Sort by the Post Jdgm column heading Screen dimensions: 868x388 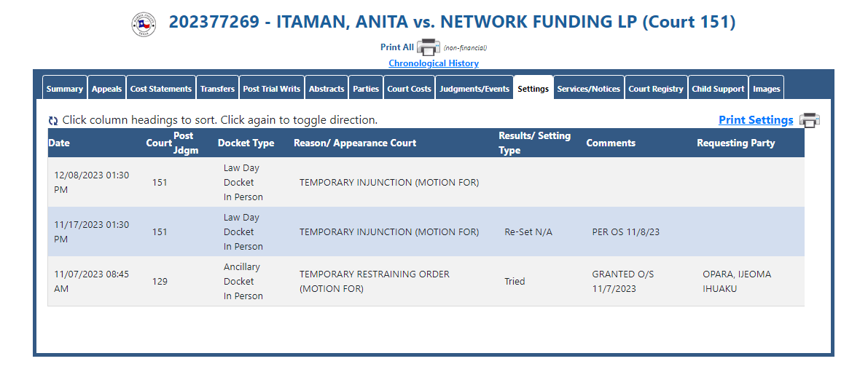click(186, 143)
